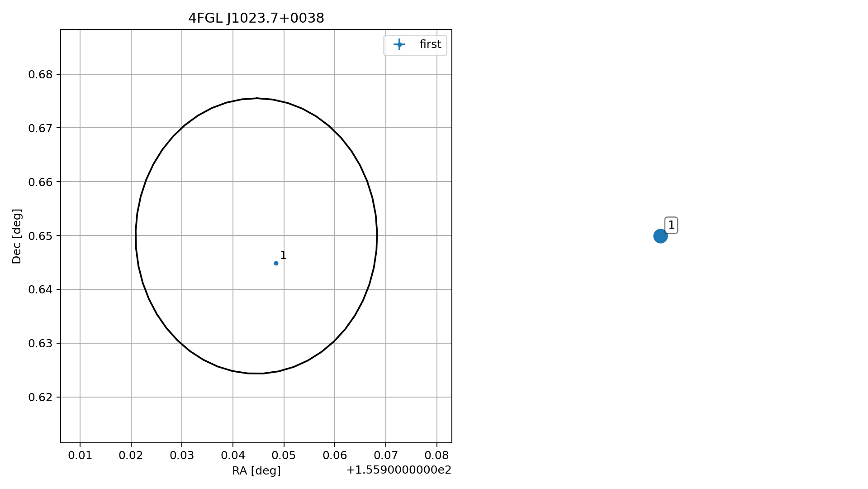Click the 'RA [deg]' axis label

[x=256, y=471]
